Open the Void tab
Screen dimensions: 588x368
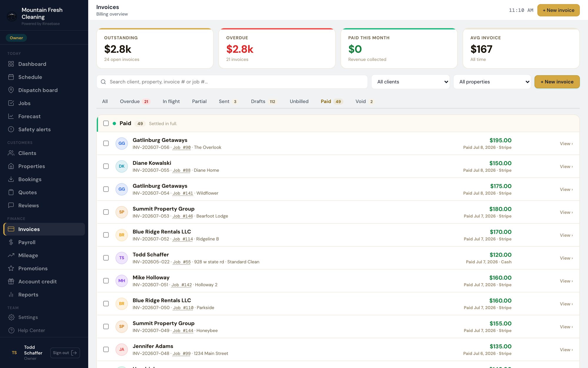(364, 101)
